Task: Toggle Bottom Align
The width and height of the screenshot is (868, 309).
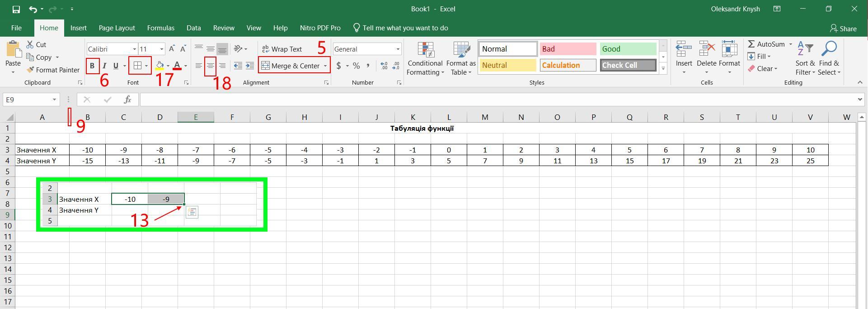Action: (222, 49)
